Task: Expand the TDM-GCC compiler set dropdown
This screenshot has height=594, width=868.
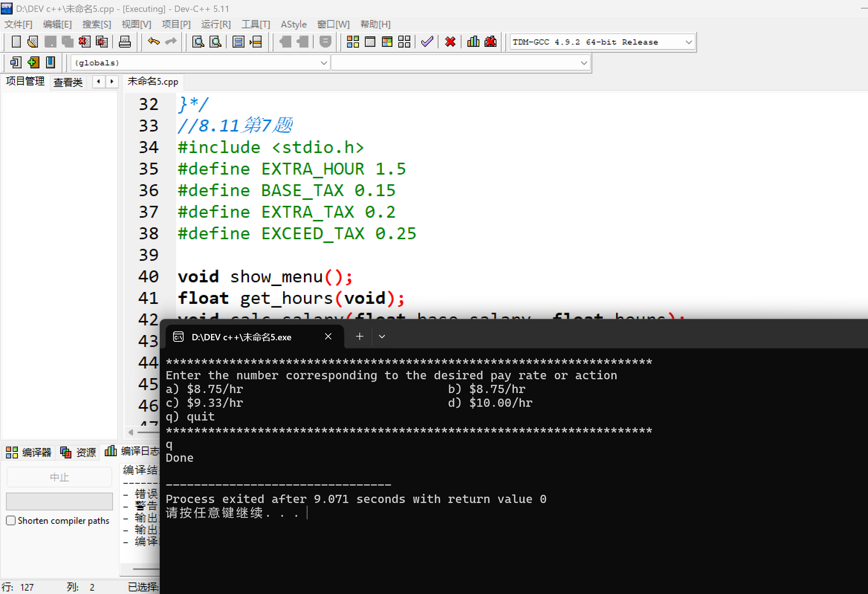Action: point(689,42)
